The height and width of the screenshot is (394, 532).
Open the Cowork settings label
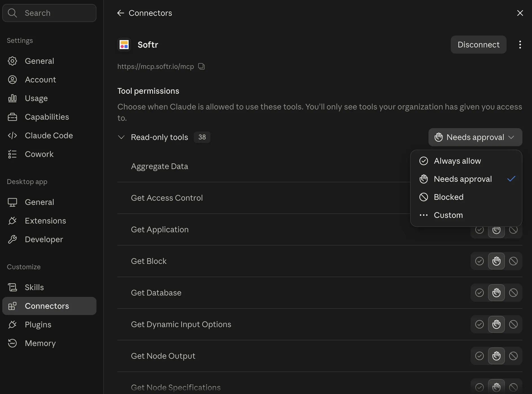point(39,154)
